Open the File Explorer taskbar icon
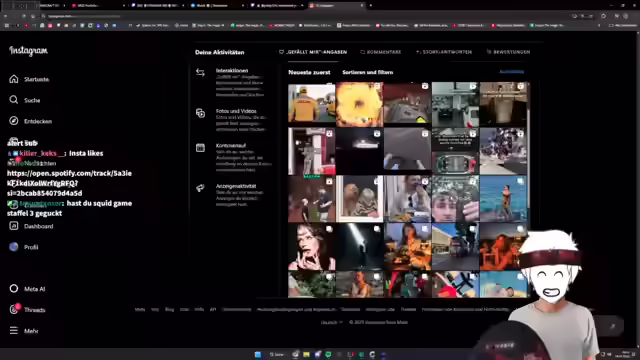Image resolution: width=640 pixels, height=360 pixels. [306, 355]
